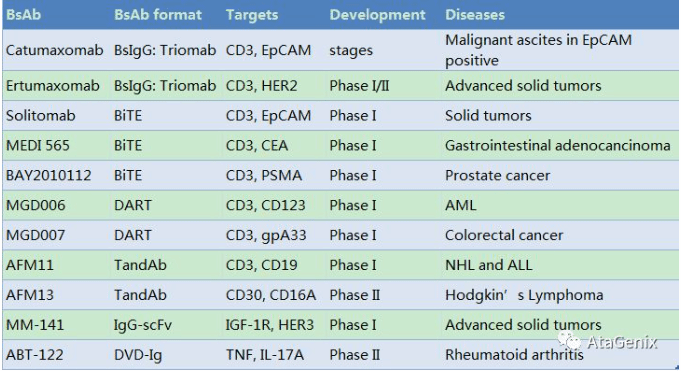Click the Solitomab entry
The image size is (681, 371).
click(x=41, y=116)
